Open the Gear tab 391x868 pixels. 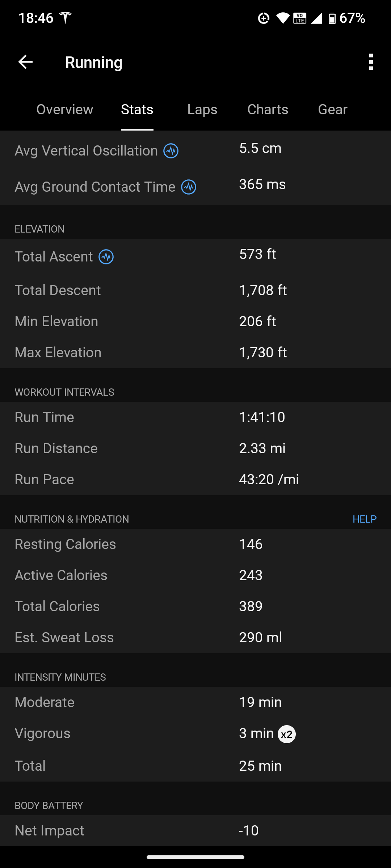click(332, 109)
